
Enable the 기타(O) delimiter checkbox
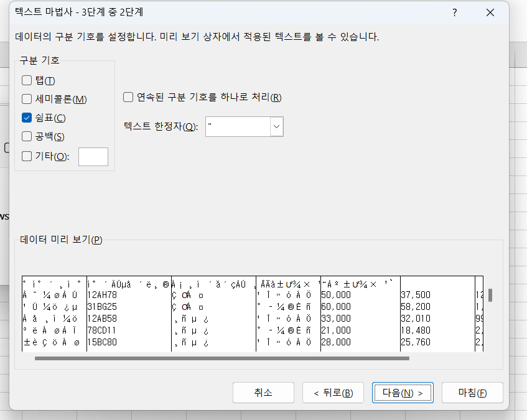click(x=27, y=156)
